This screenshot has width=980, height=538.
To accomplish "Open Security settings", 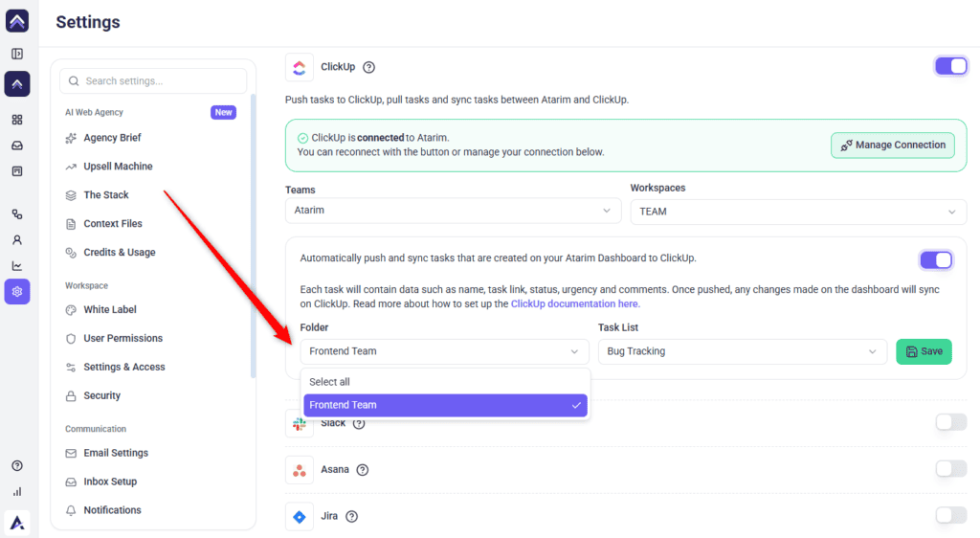I will click(101, 396).
